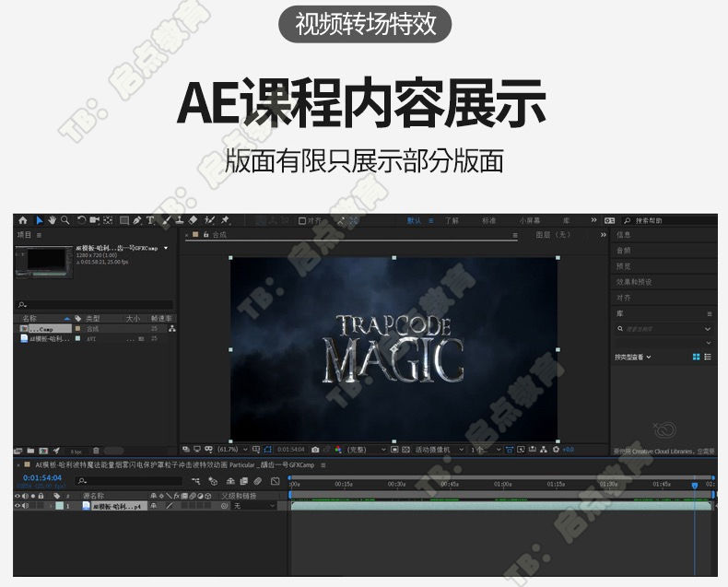The image size is (728, 587).
Task: Open the 活动摄像机 view dropdown
Action: click(x=437, y=450)
